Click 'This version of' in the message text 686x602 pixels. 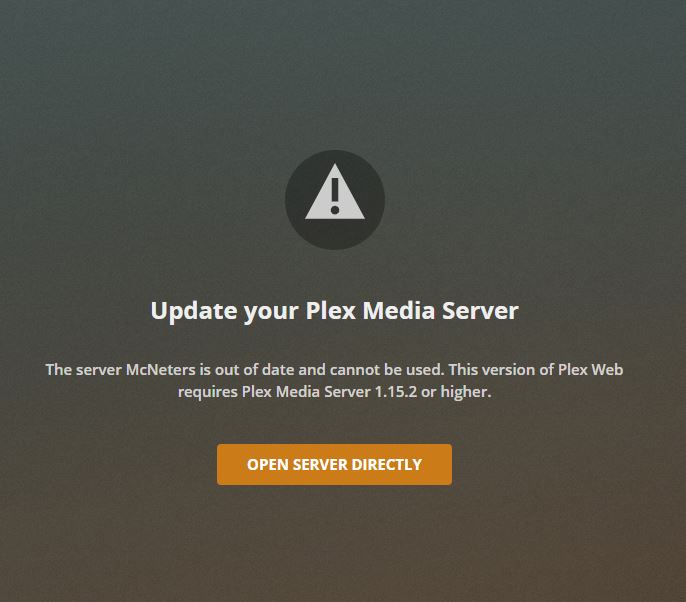[x=501, y=370]
